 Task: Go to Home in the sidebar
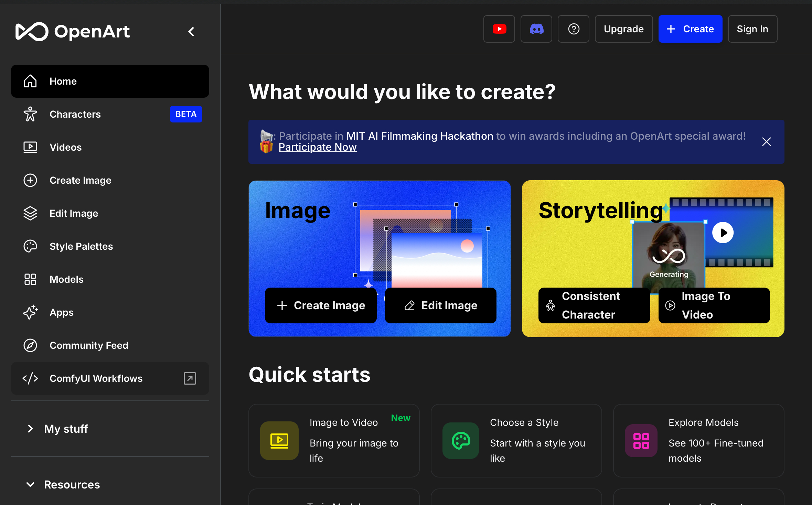[x=110, y=81]
